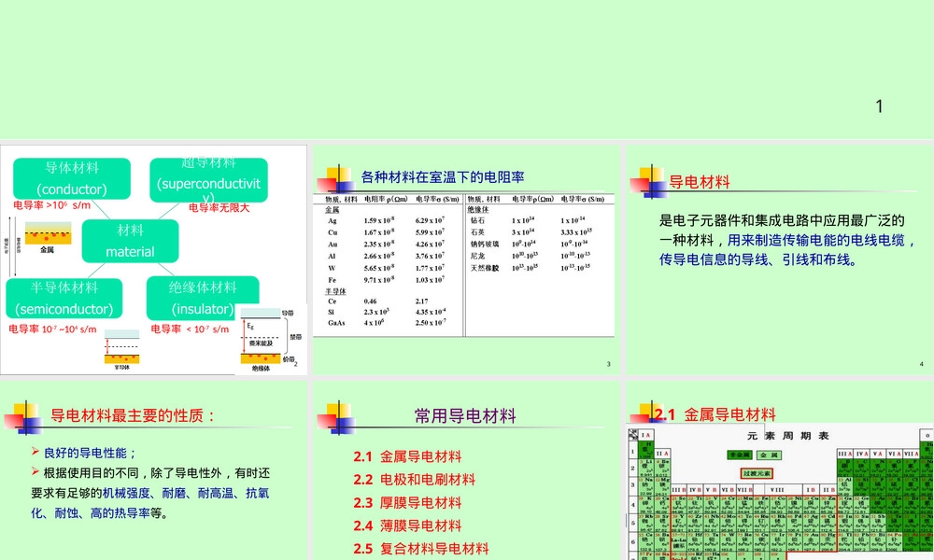Viewport: 934px width, 560px height.
Task: Click the 尼龙 row in the table
Action: click(531, 256)
